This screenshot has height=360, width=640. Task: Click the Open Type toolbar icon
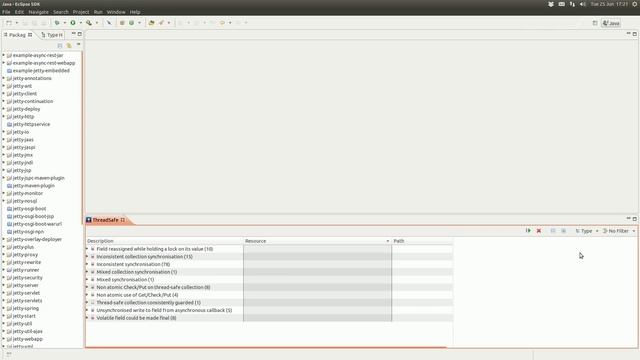coord(151,23)
